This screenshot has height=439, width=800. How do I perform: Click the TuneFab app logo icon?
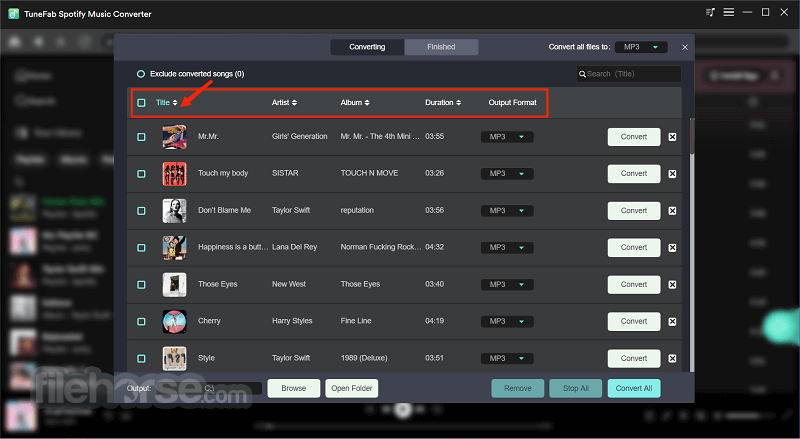point(14,14)
